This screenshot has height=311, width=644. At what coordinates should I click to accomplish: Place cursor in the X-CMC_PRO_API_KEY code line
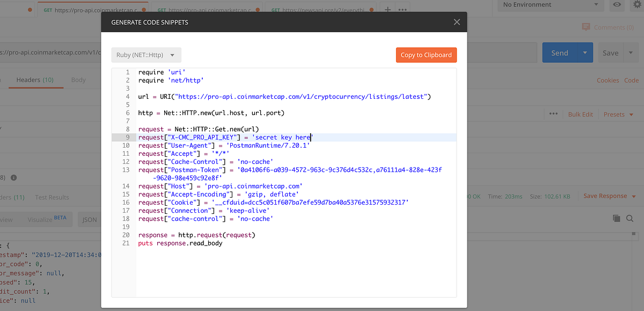pyautogui.click(x=225, y=137)
